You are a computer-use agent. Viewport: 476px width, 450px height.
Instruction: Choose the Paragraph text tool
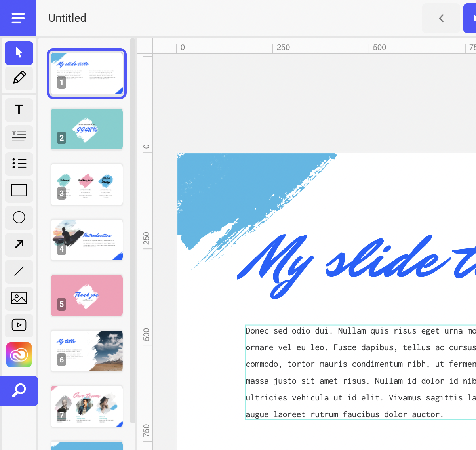19,137
